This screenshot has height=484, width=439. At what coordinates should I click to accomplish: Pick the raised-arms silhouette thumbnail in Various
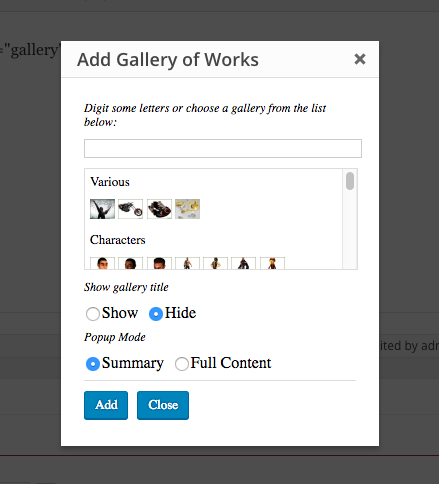coord(102,209)
